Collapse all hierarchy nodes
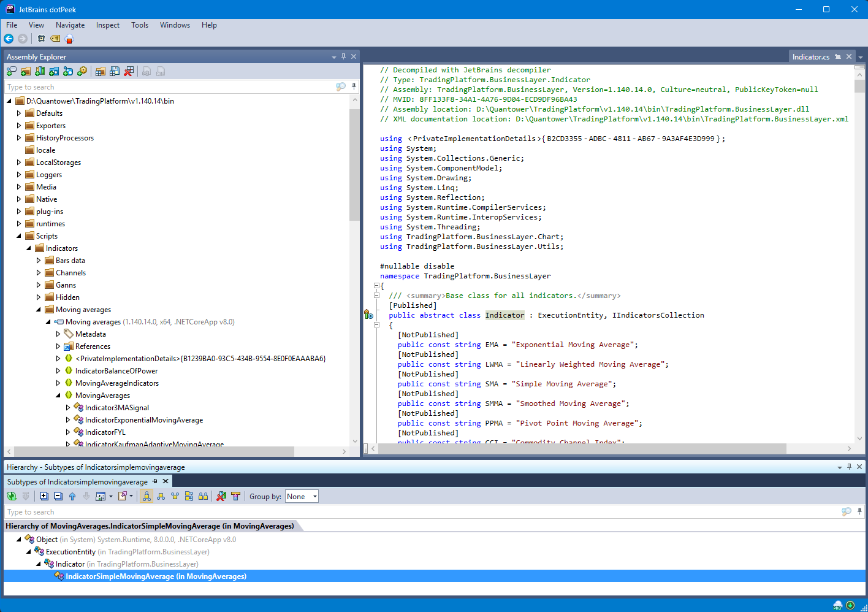Viewport: 868px width, 612px height. (x=58, y=496)
